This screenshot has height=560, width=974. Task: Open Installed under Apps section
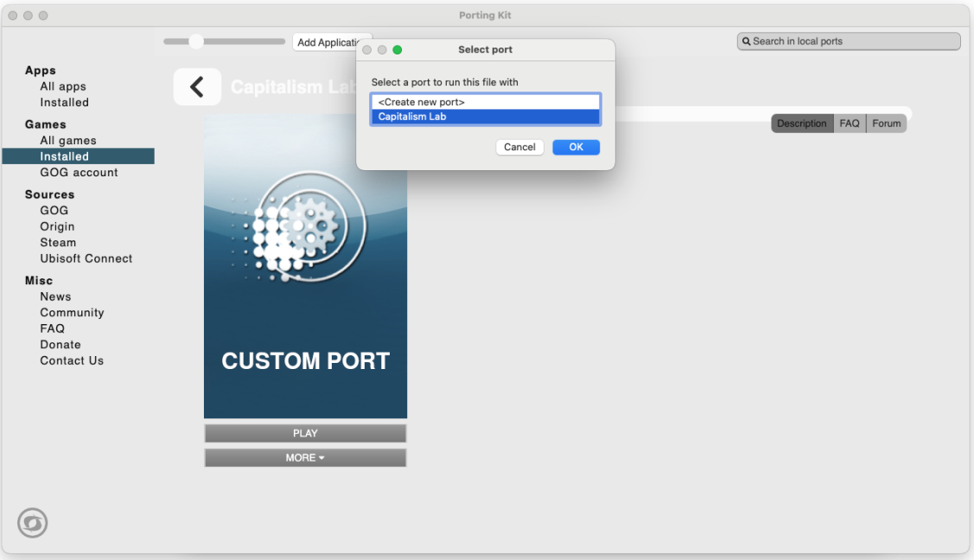click(x=65, y=103)
